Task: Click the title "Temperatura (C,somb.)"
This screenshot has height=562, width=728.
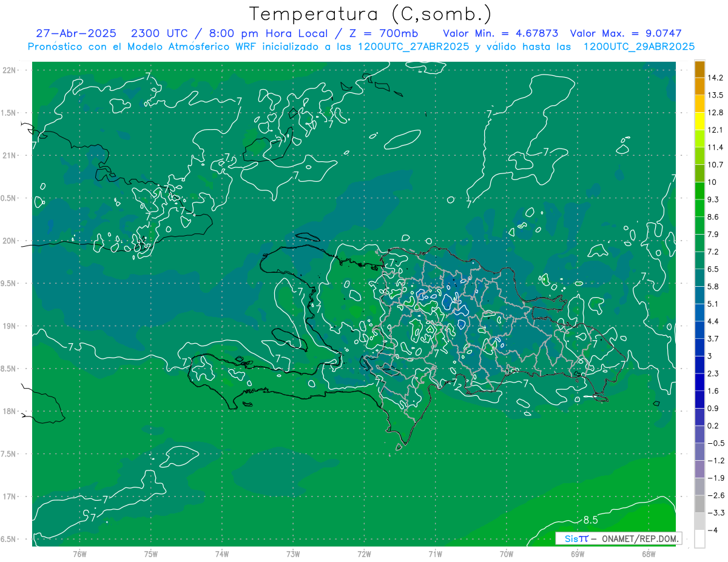Action: click(x=370, y=14)
